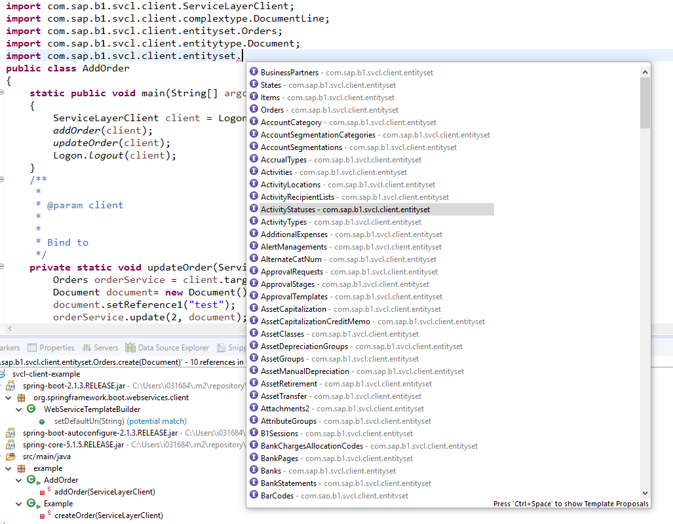This screenshot has width=673, height=524.
Task: Toggle fold marker beside updateOrder method
Action: [2, 267]
